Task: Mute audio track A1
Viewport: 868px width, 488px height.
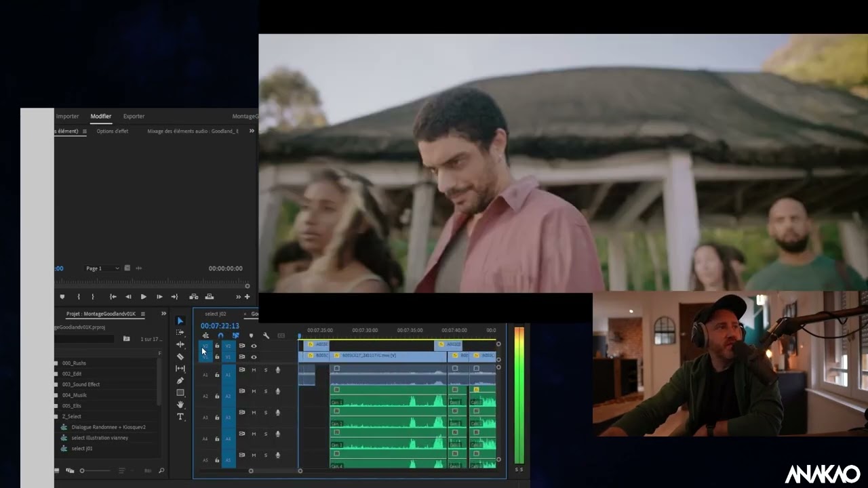Action: [254, 370]
